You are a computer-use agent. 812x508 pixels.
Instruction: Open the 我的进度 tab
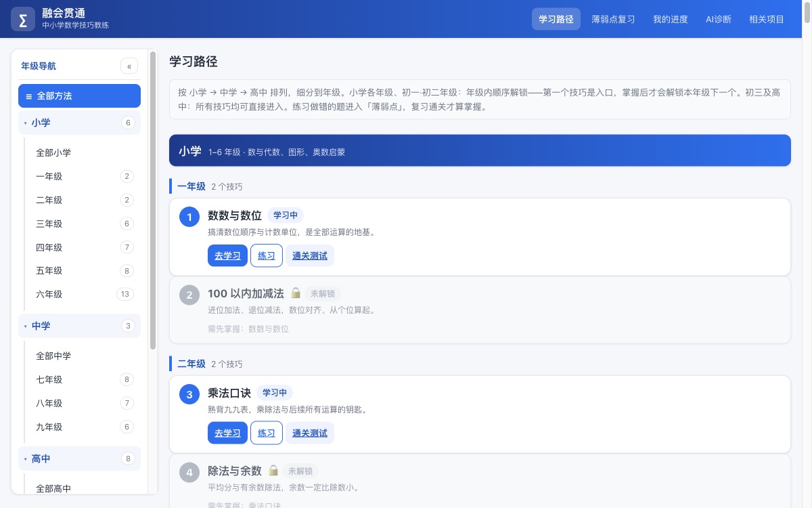(x=670, y=19)
